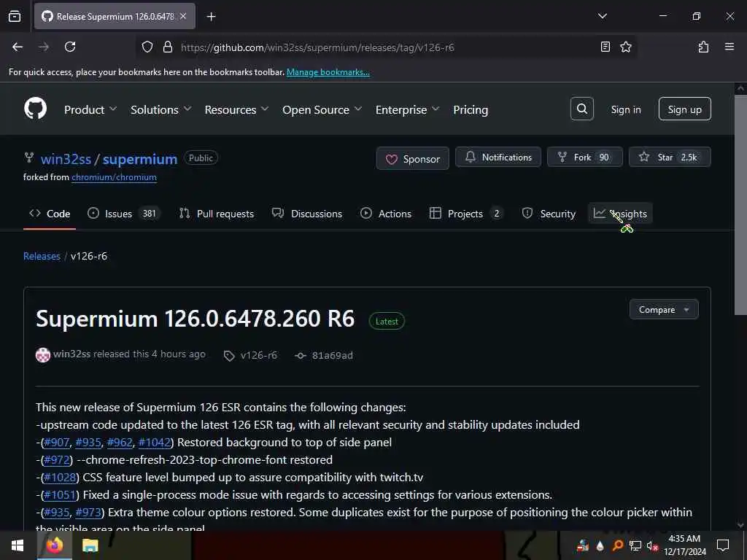
Task: Open the chromium/chromium forked-from link
Action: click(x=114, y=177)
